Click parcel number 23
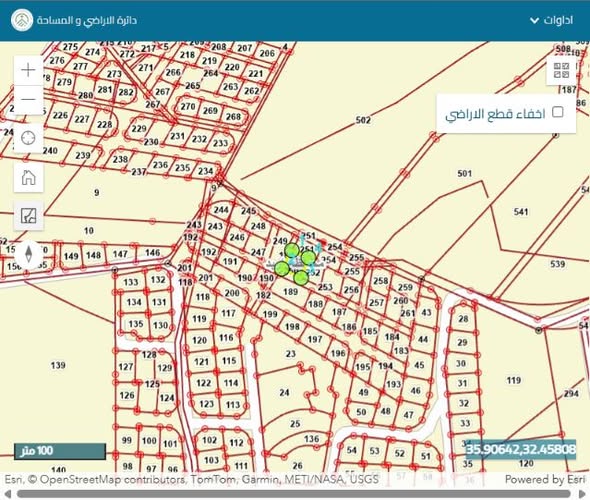Viewport: 590px width, 500px height. click(290, 354)
